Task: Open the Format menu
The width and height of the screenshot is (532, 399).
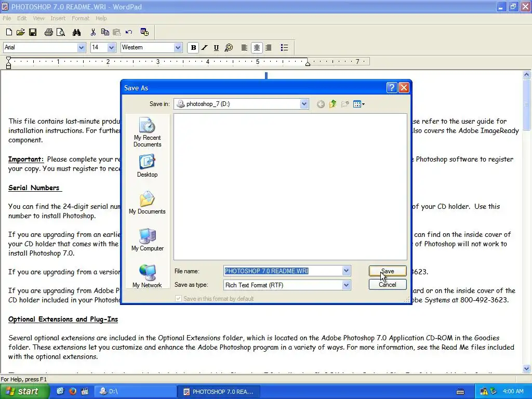Action: coord(81,18)
